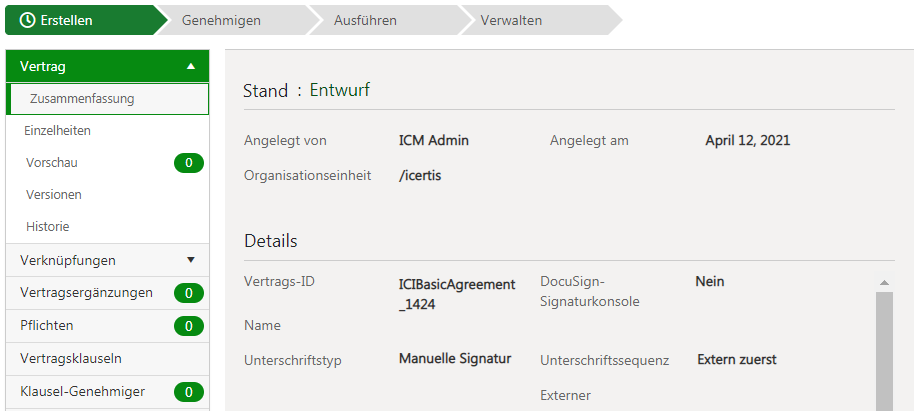Switch to the Ausführen stage
The width and height of the screenshot is (915, 411).
coord(366,20)
